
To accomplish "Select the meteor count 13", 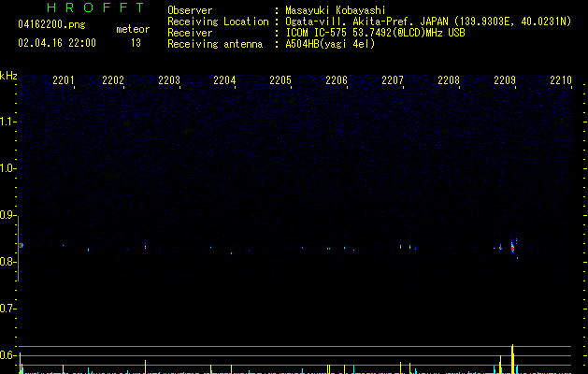I will (x=136, y=43).
